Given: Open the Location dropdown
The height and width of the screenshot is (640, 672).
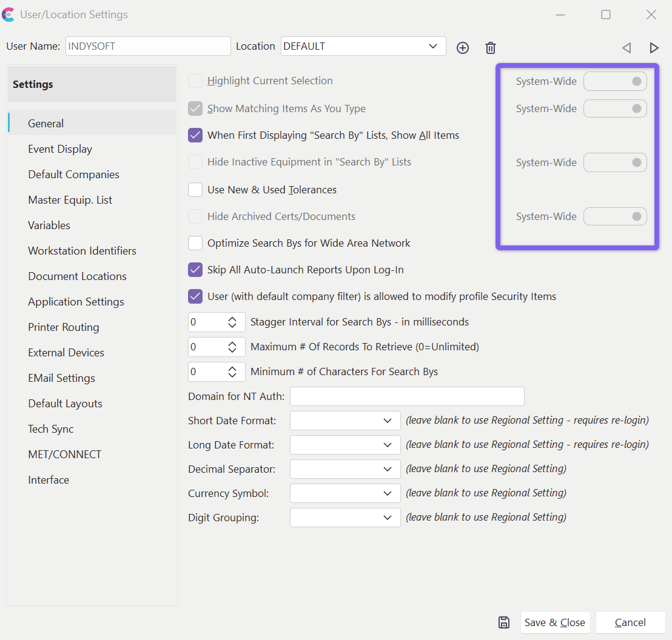Looking at the screenshot, I should [432, 46].
